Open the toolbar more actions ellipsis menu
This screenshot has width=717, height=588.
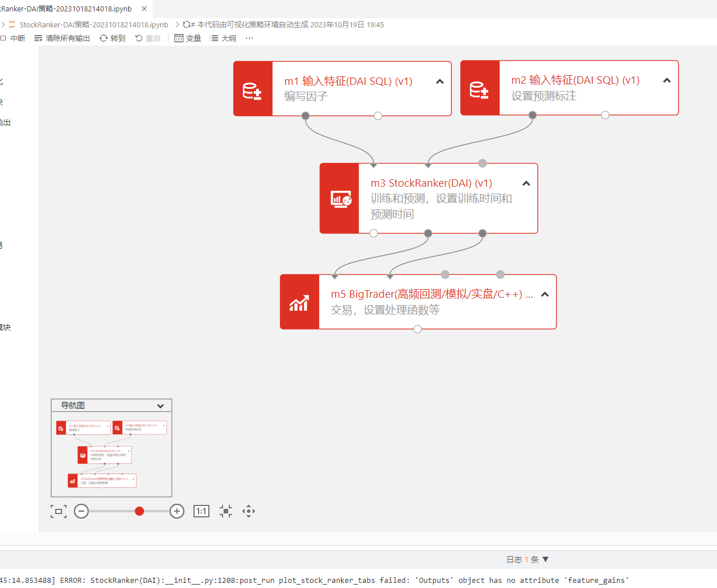[x=249, y=38]
